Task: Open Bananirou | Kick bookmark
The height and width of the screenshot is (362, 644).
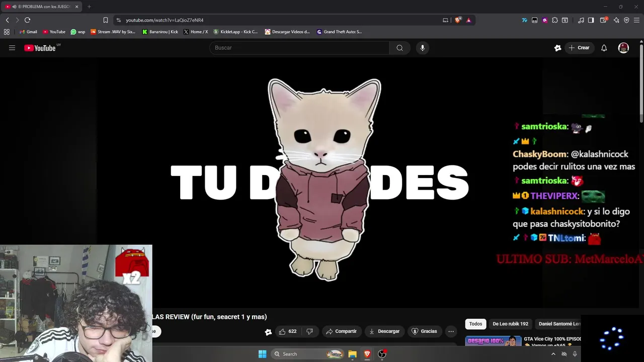Action: click(x=160, y=32)
